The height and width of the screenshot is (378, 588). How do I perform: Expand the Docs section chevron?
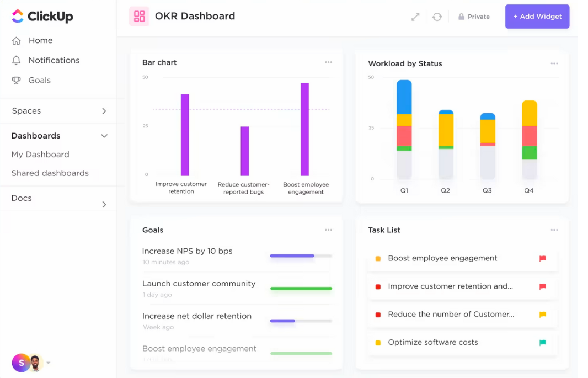[x=104, y=205]
